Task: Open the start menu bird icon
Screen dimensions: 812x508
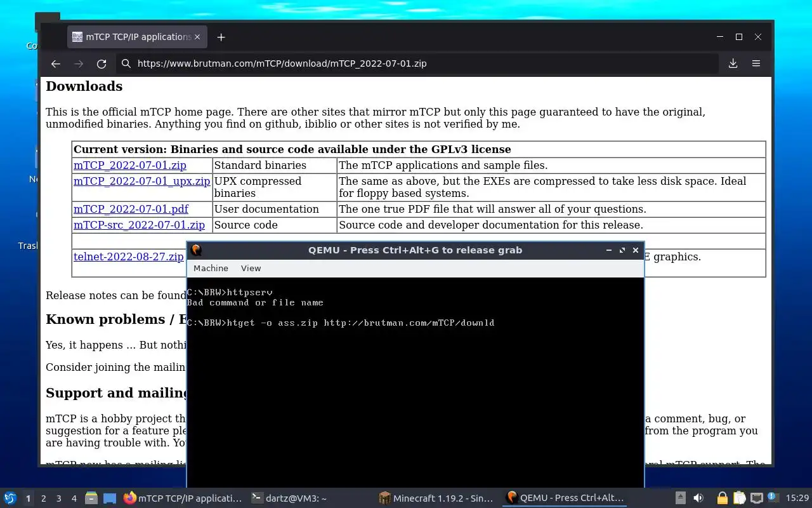Action: click(10, 498)
